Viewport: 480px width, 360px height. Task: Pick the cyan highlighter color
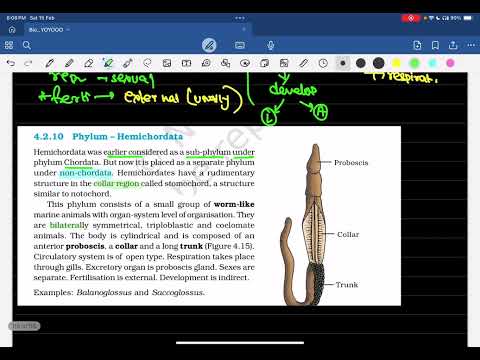(432, 63)
